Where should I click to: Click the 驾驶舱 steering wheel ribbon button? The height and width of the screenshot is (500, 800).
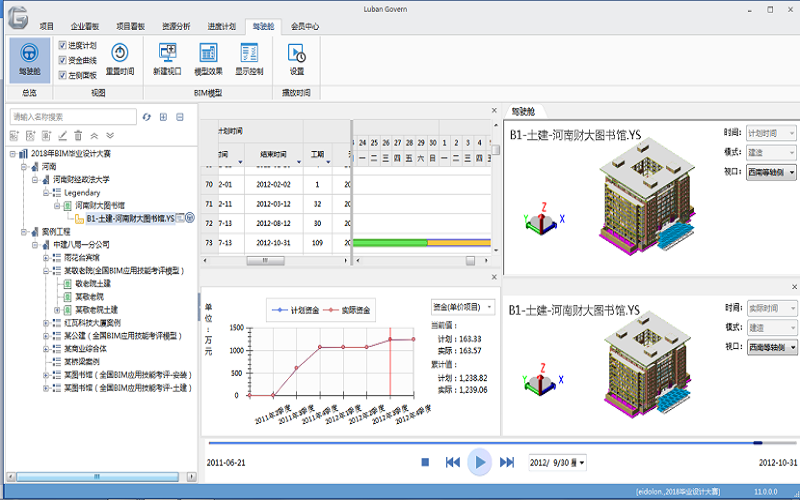30,60
